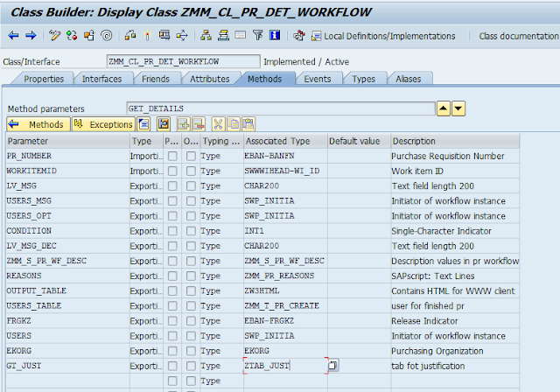Toggle Optional checkbox for PR_NUMBER
The height and width of the screenshot is (392, 560).
pyautogui.click(x=191, y=156)
